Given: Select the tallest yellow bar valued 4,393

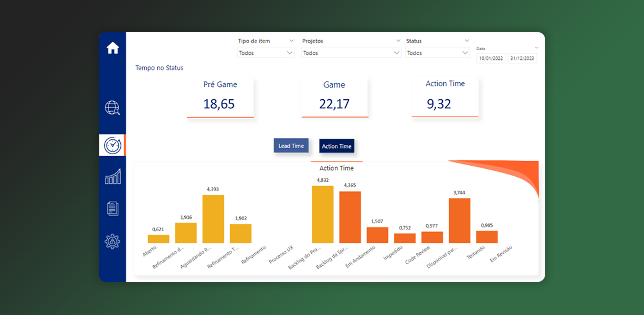Looking at the screenshot, I should pyautogui.click(x=213, y=219).
